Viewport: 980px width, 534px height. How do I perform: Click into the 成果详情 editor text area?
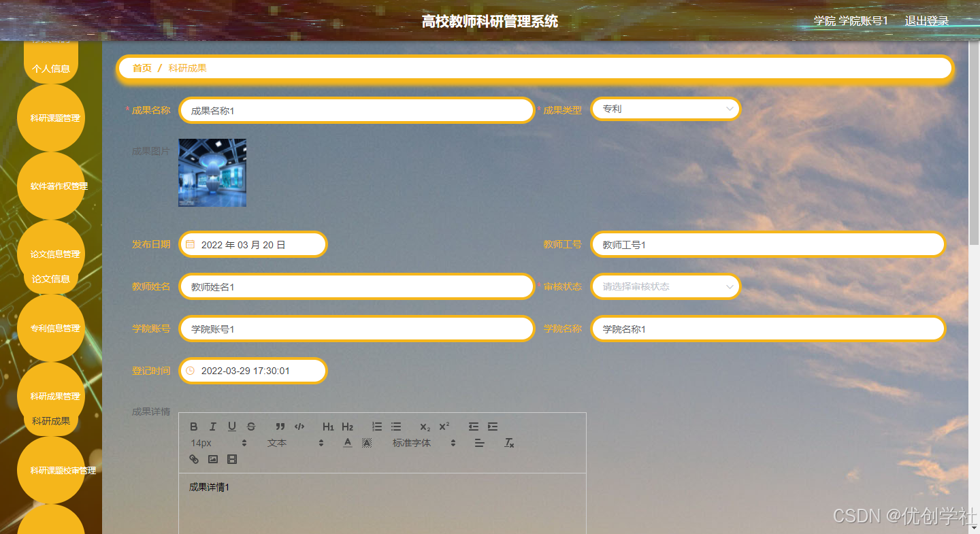click(x=382, y=503)
